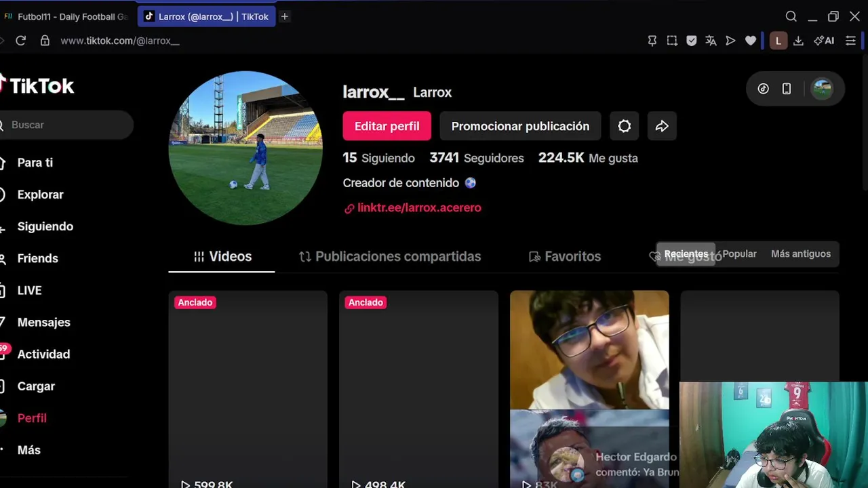This screenshot has width=868, height=488.
Task: Open Friends in the sidebar
Action: pos(37,258)
